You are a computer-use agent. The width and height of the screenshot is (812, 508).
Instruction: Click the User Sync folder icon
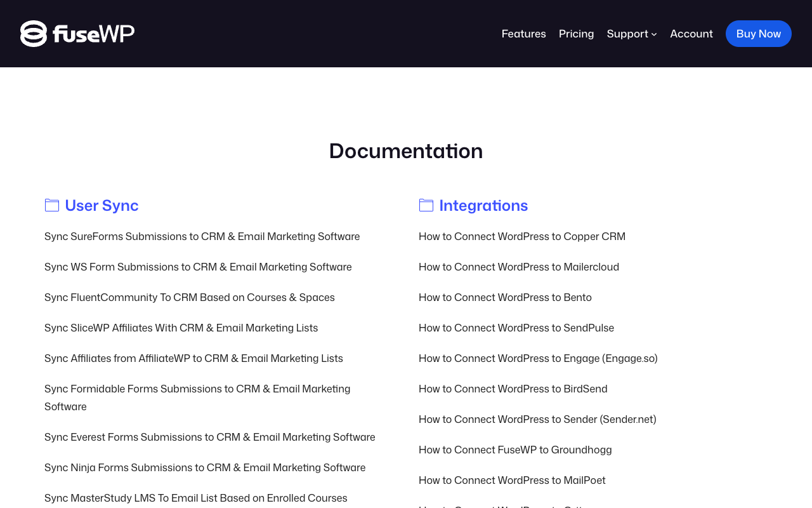click(x=52, y=205)
